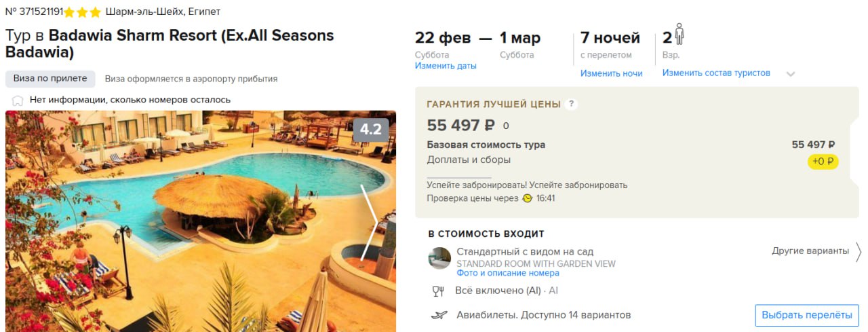Screen dimensions: 868x332
Task: Click the Изменить даты link
Action: point(446,66)
